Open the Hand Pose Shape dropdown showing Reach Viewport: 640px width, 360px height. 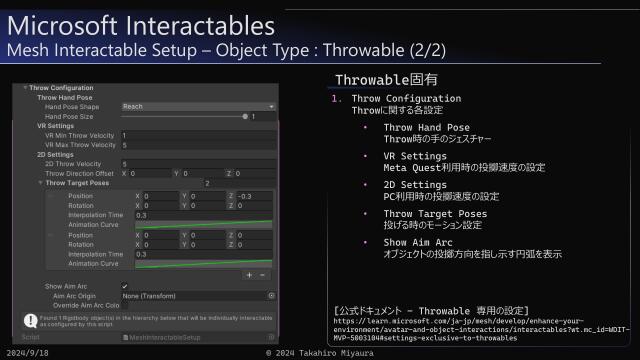coord(198,107)
